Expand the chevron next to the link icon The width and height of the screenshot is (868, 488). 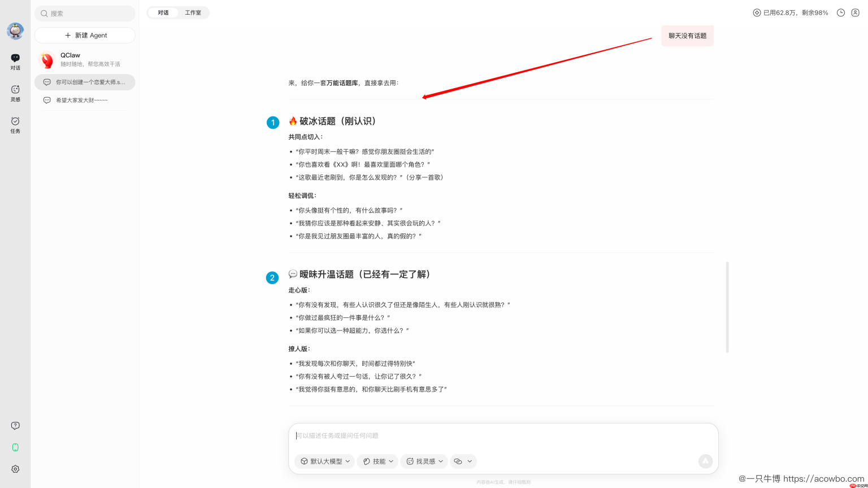tap(470, 461)
